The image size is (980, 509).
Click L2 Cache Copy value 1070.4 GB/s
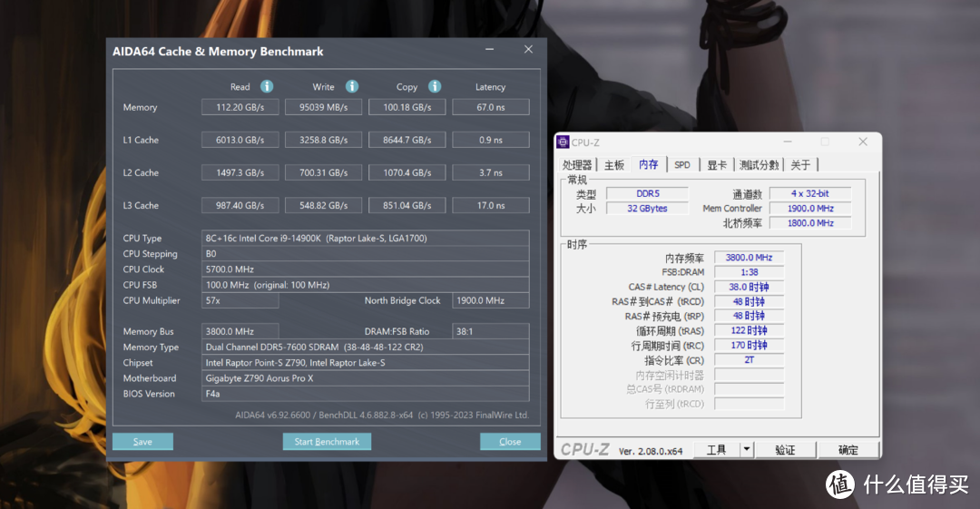pyautogui.click(x=407, y=172)
